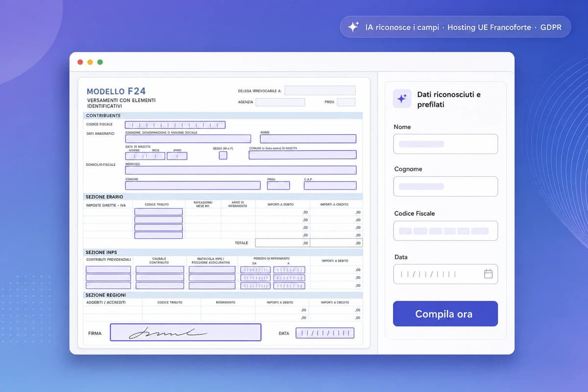Click the 'RATEAZIONE/MESE RIF.' column header
Screen dimensions: 588x392
pos(203,204)
